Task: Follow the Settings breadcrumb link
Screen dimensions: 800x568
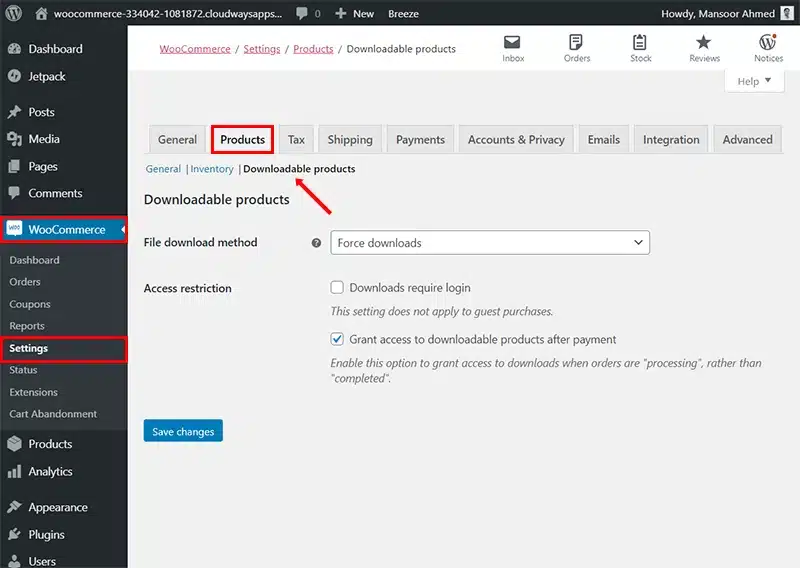Action: 262,49
